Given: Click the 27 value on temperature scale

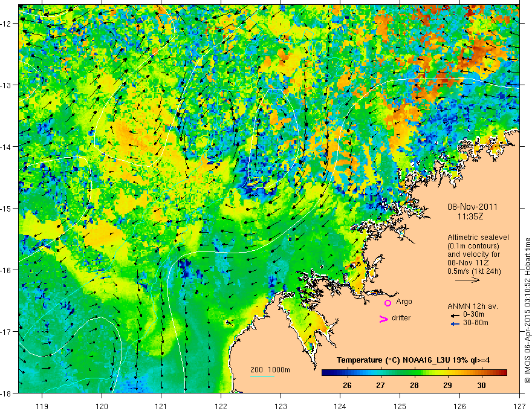Looking at the screenshot, I should pyautogui.click(x=381, y=385).
